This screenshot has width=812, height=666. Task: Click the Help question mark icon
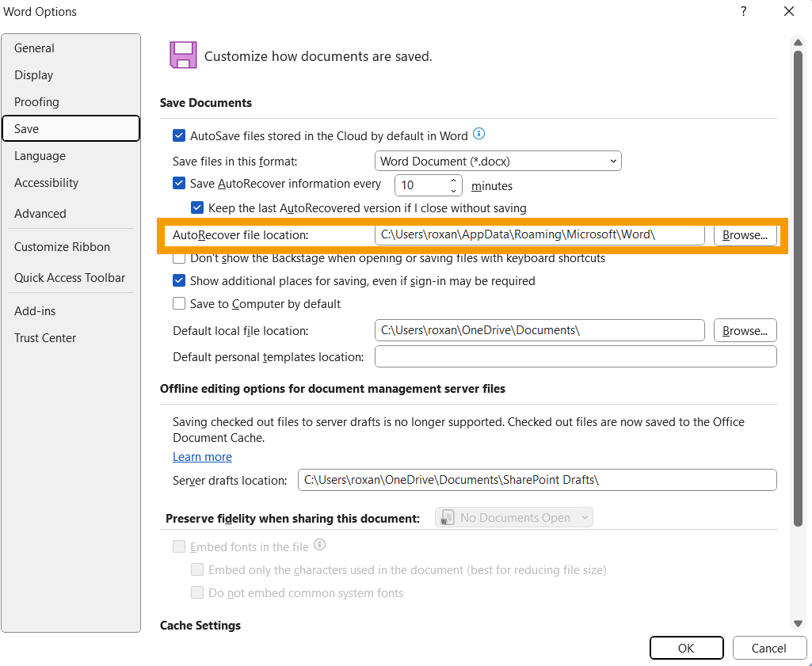[x=743, y=11]
